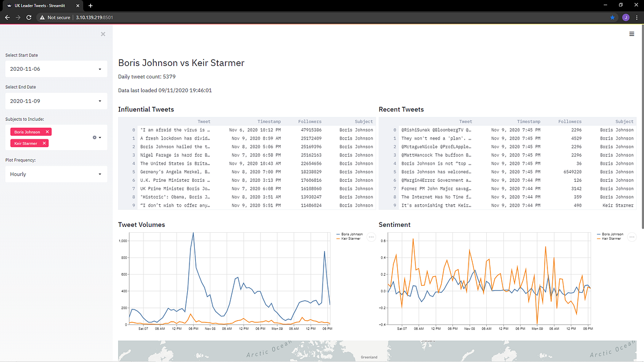Screen dimensions: 644x362
Task: Open the Plot Frequency dropdown
Action: tap(56, 174)
